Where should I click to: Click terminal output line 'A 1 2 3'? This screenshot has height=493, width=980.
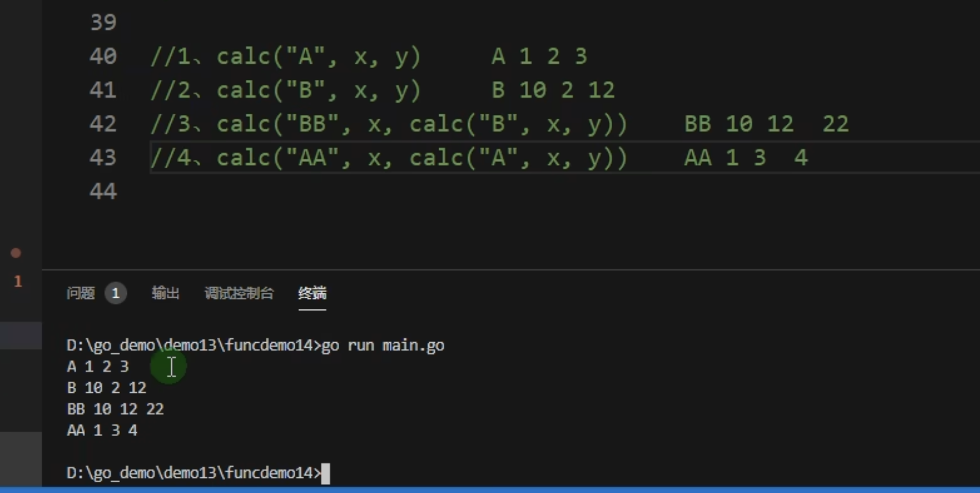[x=98, y=367]
